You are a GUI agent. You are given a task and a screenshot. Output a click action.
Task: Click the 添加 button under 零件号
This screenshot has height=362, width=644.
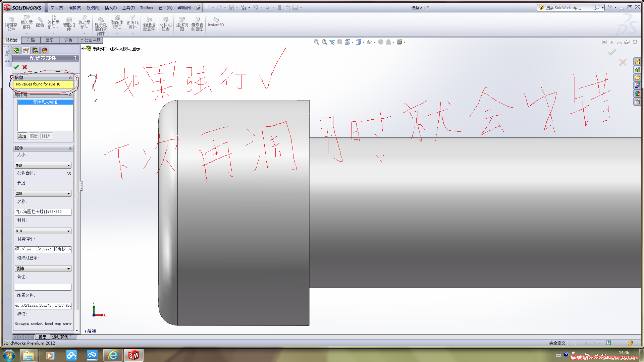pyautogui.click(x=21, y=136)
